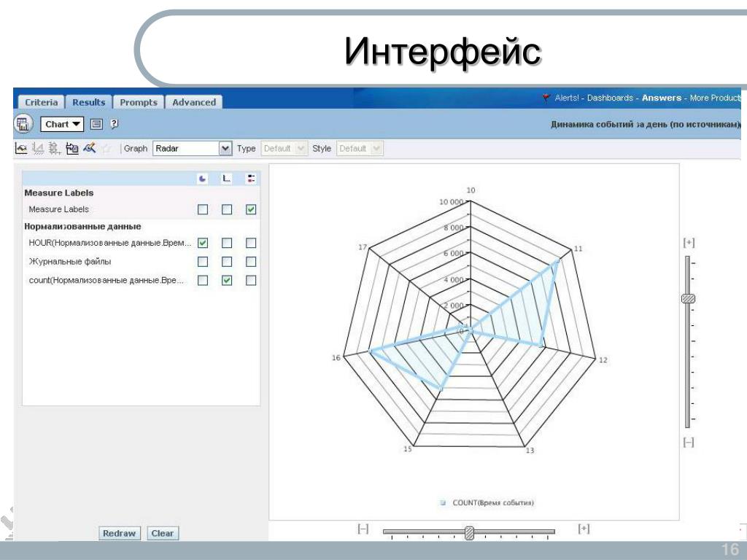The image size is (747, 560).
Task: Toggle the count row legend-column checkbox
Action: point(251,281)
